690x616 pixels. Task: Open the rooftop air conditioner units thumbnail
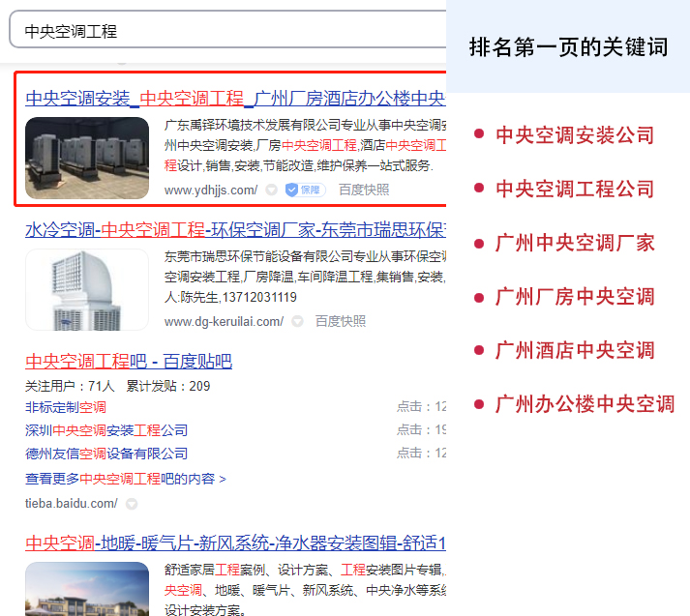(x=87, y=158)
